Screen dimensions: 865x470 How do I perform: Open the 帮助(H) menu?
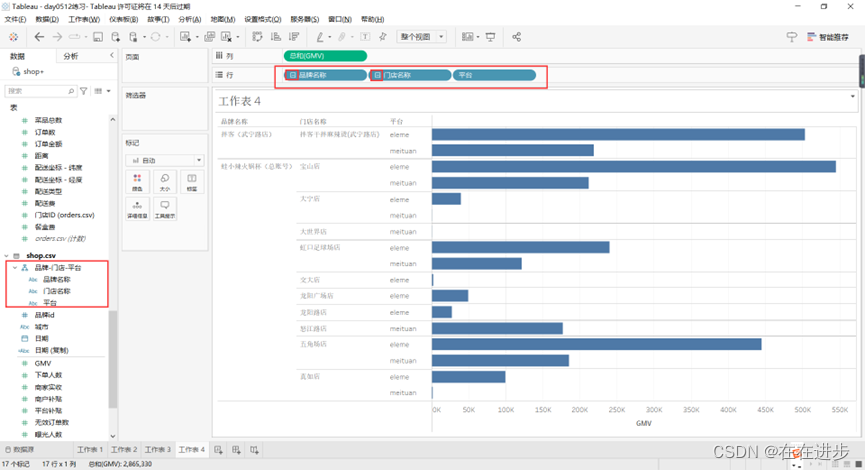pyautogui.click(x=372, y=19)
